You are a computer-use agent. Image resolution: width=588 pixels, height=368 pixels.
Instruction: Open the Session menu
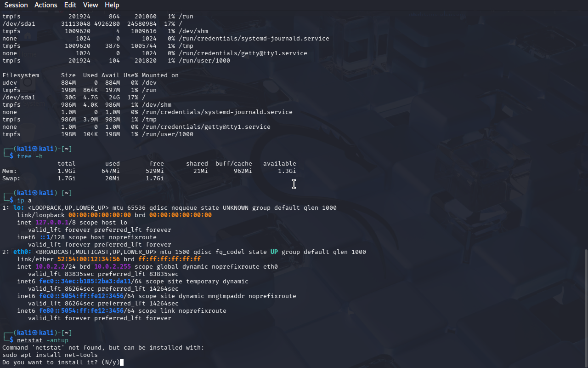(x=16, y=5)
